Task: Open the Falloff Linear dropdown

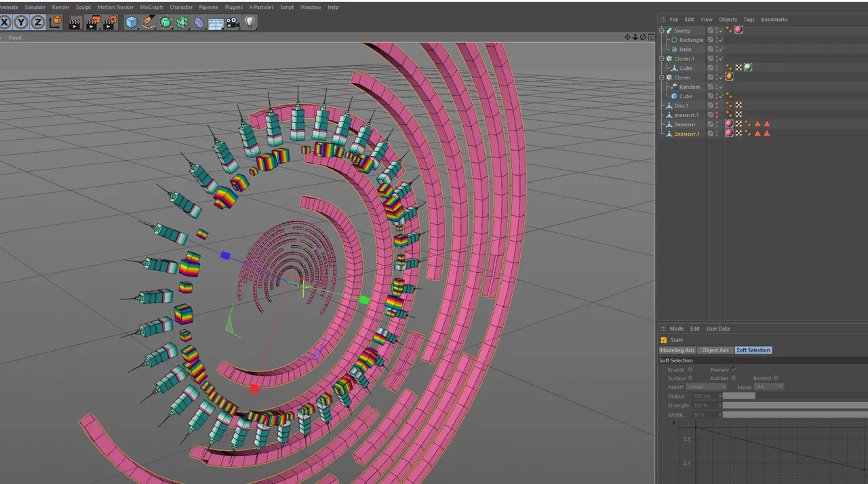Action: click(x=707, y=387)
